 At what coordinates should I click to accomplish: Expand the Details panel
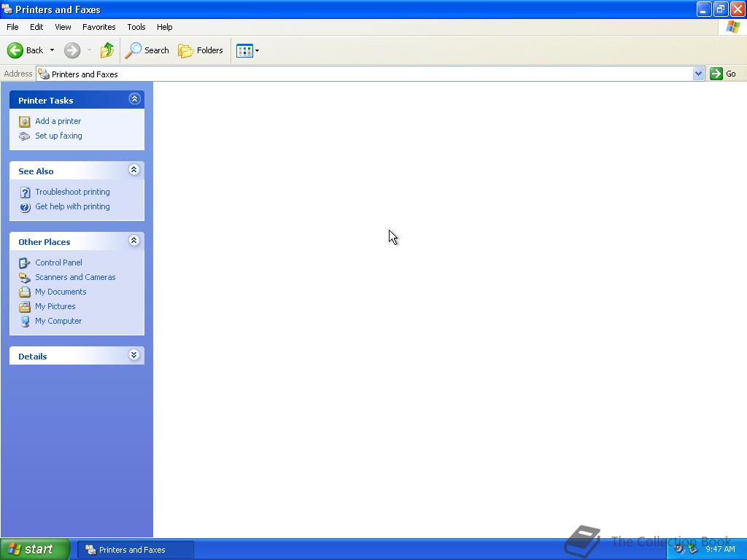coord(134,355)
